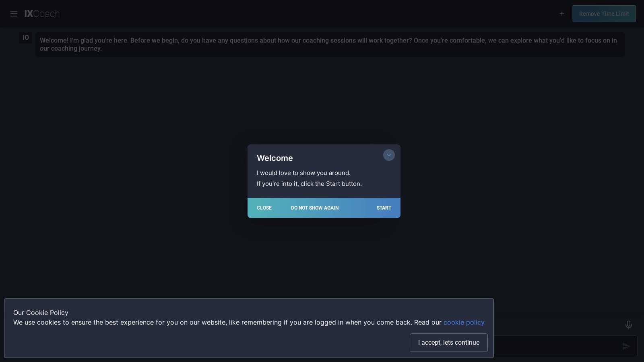Choose DO NOT SHOW AGAIN option
644x362 pixels.
[315, 208]
